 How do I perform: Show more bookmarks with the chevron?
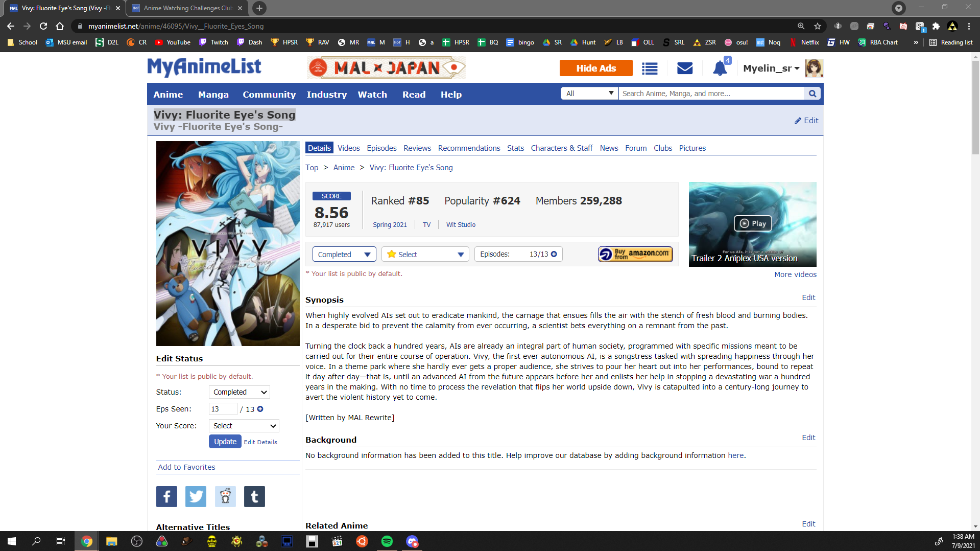[x=916, y=42]
